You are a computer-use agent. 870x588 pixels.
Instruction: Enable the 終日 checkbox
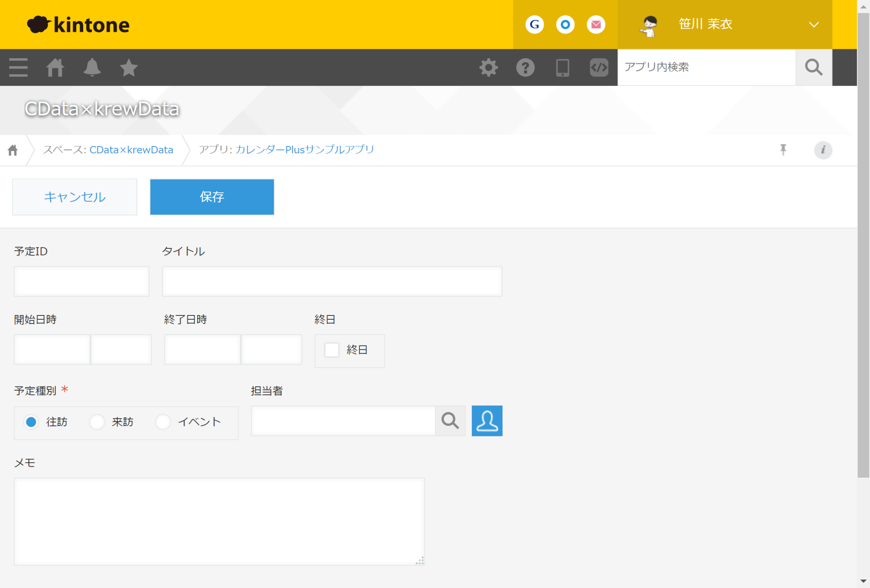point(331,350)
